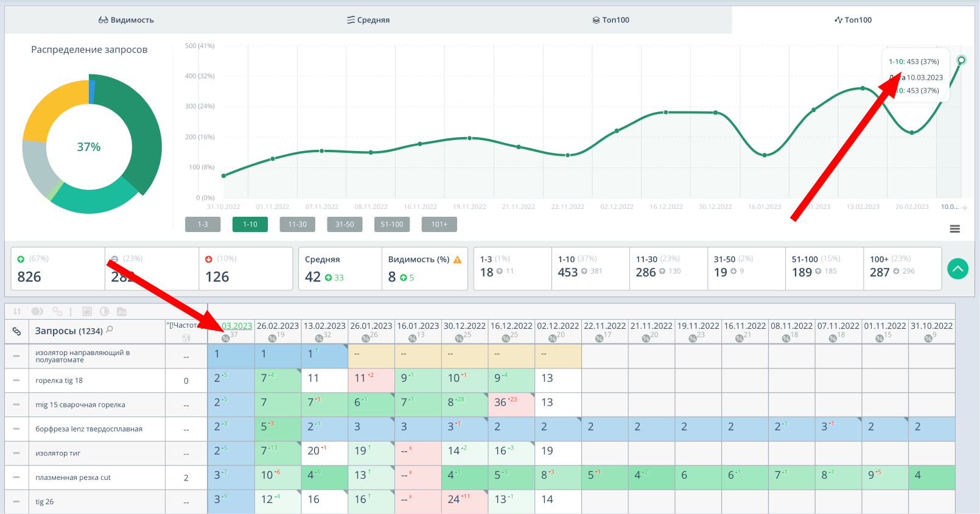This screenshot has height=514, width=980.
Task: Toggle the 1-10 chart series button
Action: (x=250, y=224)
